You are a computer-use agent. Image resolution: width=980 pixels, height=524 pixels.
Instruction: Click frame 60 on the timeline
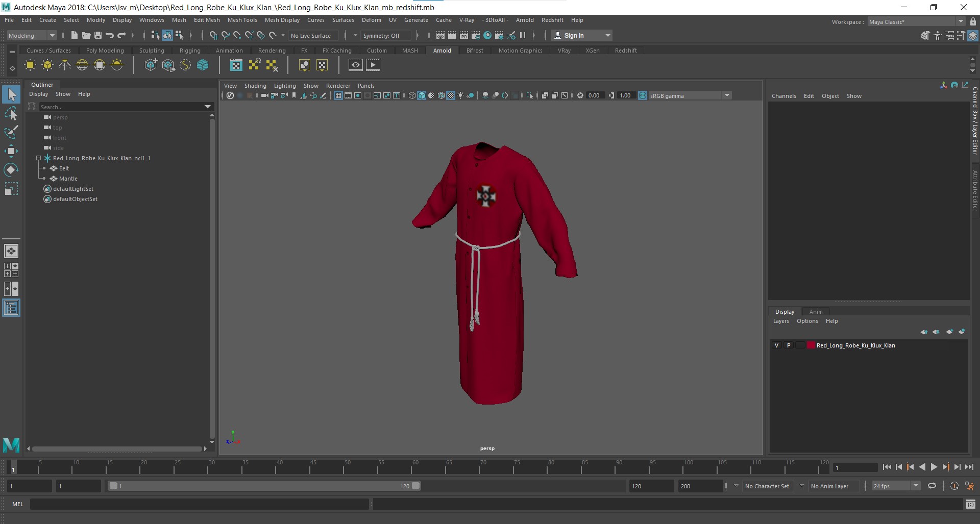415,467
